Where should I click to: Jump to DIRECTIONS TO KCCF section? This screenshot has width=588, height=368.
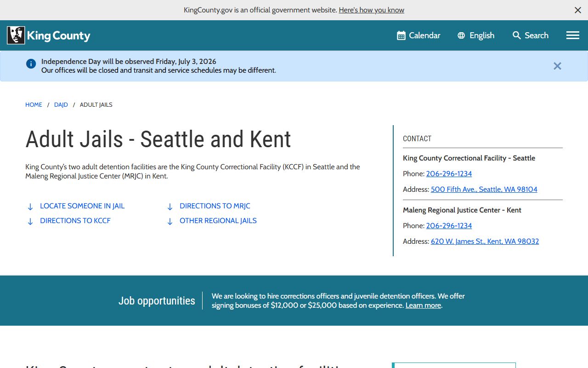tap(75, 221)
